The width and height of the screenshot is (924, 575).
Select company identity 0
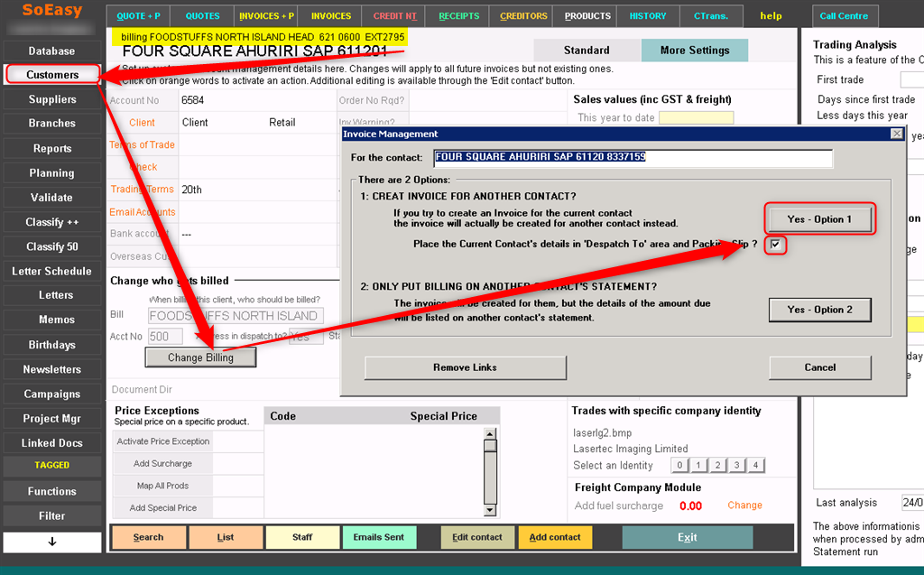click(x=679, y=465)
